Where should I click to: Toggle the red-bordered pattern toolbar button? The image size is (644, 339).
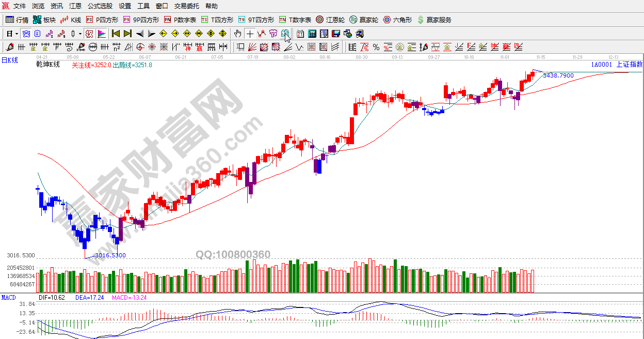(89, 34)
